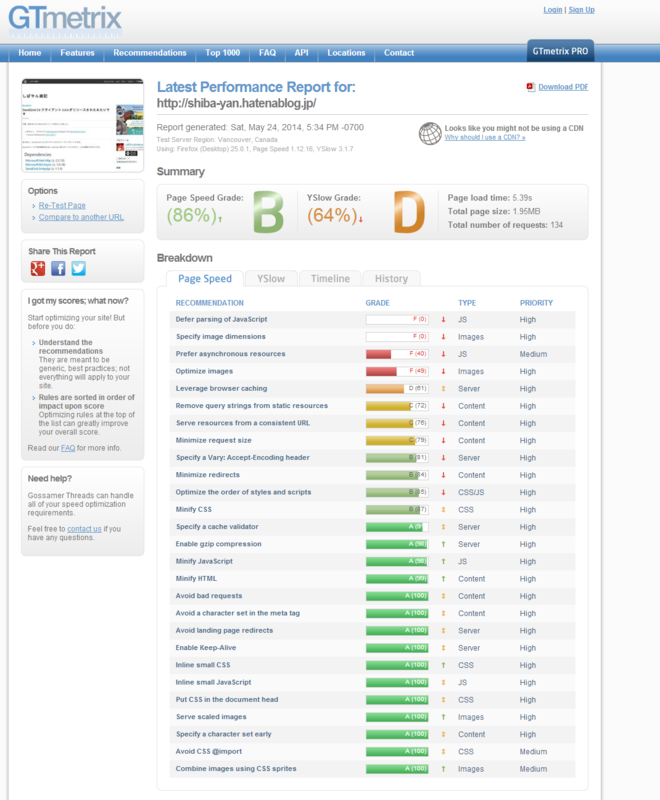Switch to the Timeline tab
The width and height of the screenshot is (660, 800).
coord(331,279)
